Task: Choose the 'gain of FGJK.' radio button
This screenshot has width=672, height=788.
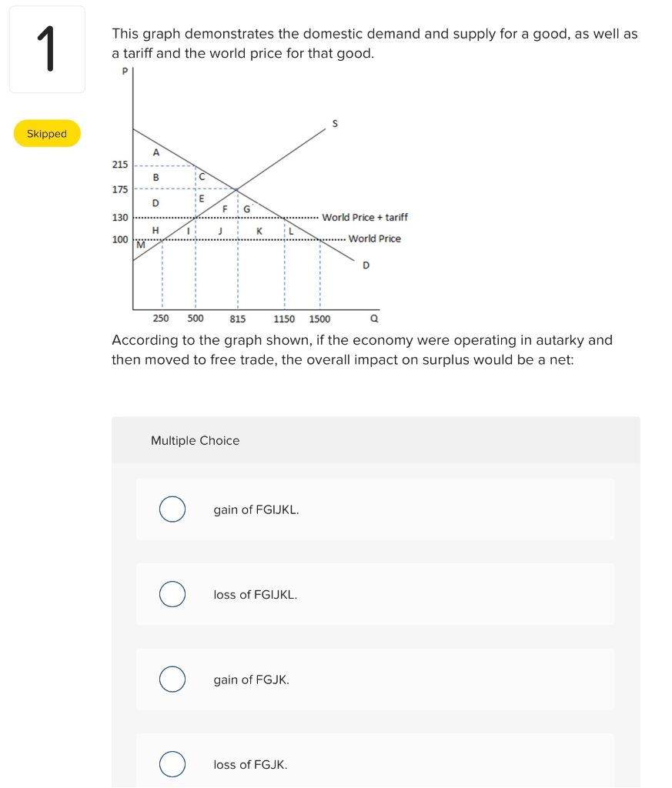Action: [172, 679]
